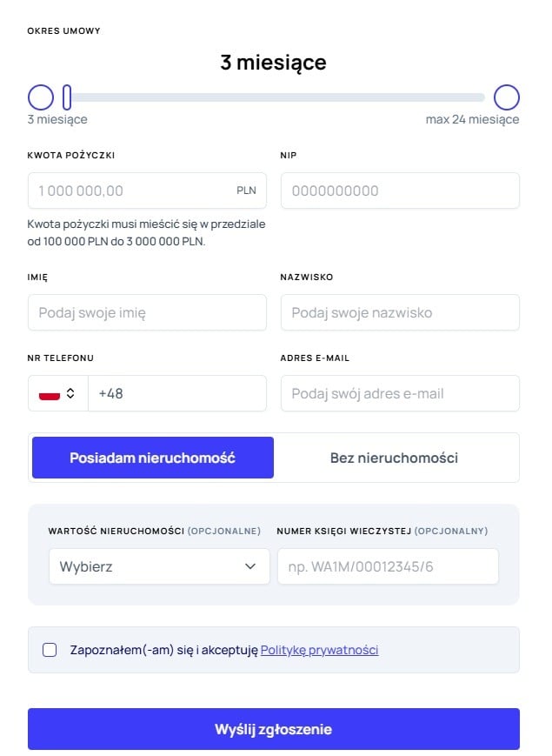Open the country code picker chevron

(72, 393)
